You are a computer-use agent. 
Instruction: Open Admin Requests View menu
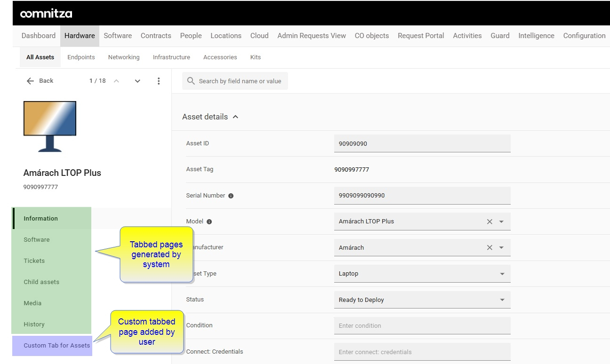[312, 36]
